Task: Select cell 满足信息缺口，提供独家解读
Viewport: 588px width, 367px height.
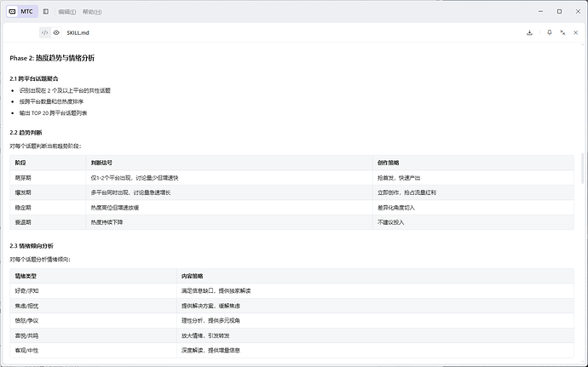Action: (375, 290)
